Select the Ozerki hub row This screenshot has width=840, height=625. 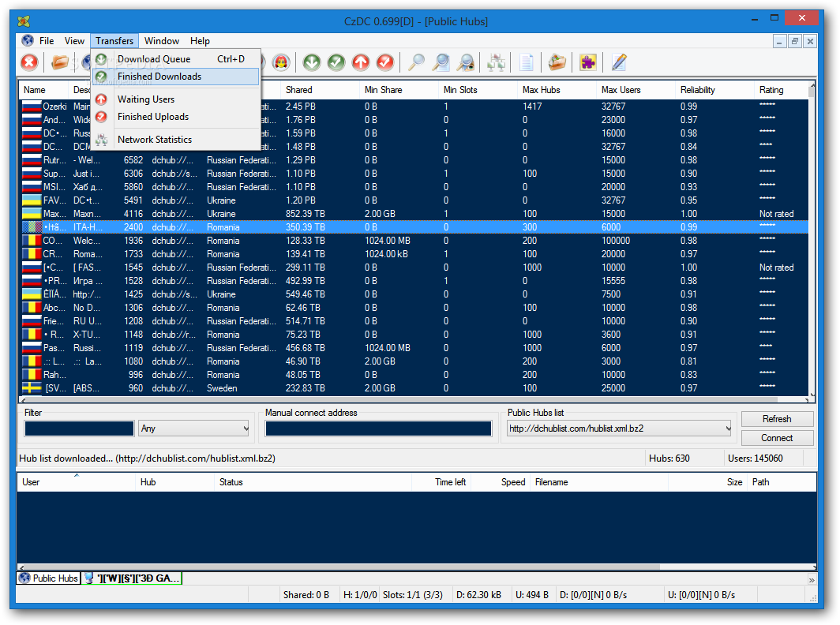pyautogui.click(x=414, y=107)
